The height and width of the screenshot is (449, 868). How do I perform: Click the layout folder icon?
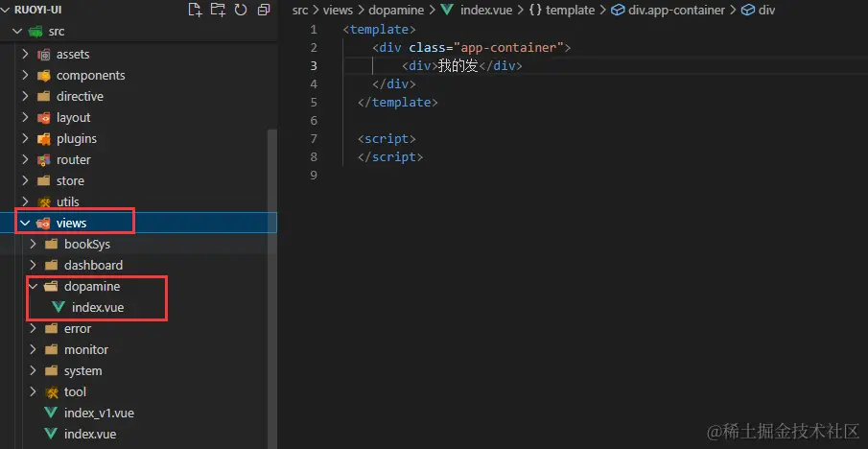tap(44, 117)
